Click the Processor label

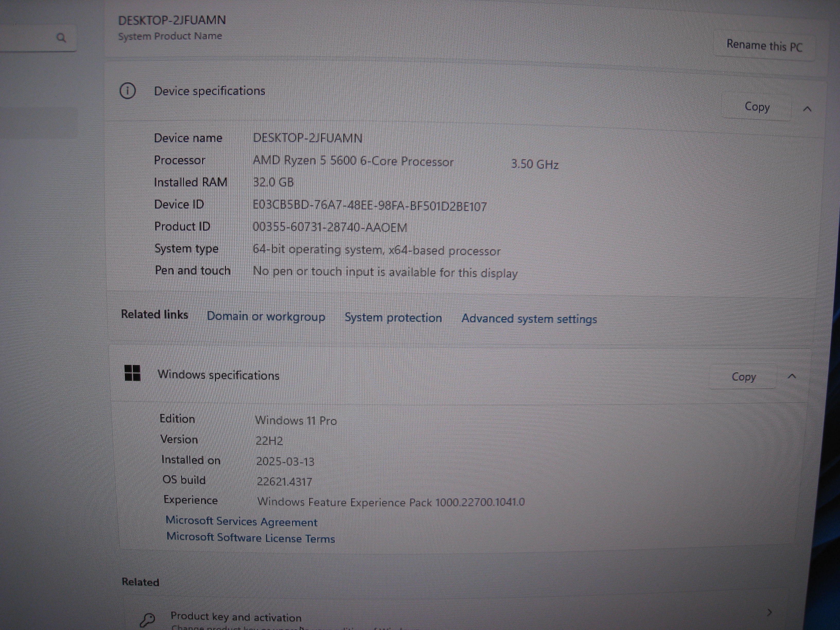[x=180, y=160]
